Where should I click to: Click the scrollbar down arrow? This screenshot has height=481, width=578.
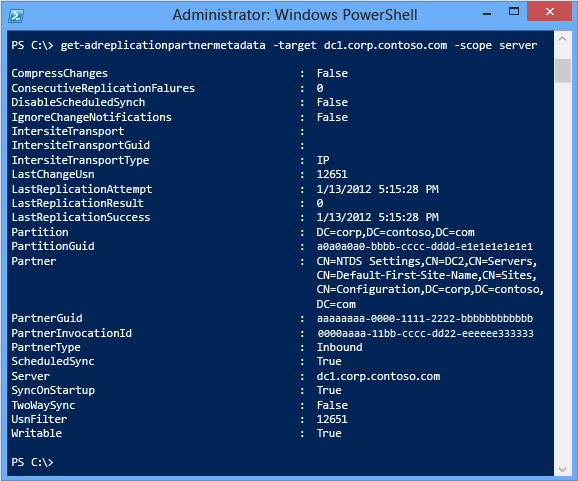tap(563, 469)
